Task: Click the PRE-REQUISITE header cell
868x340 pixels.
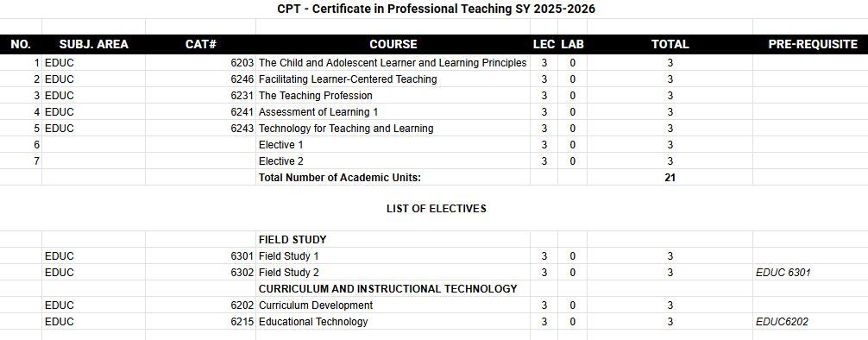Action: coord(810,44)
